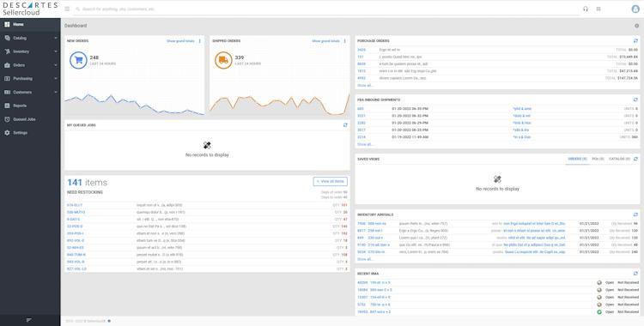The image size is (644, 326).
Task: Click the View all items button
Action: 331,182
